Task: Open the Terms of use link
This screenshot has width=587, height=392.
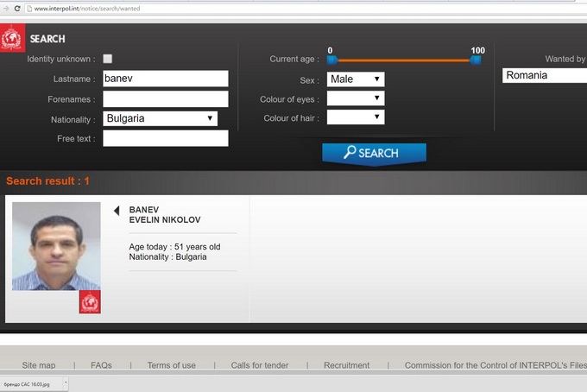Action: [x=171, y=365]
